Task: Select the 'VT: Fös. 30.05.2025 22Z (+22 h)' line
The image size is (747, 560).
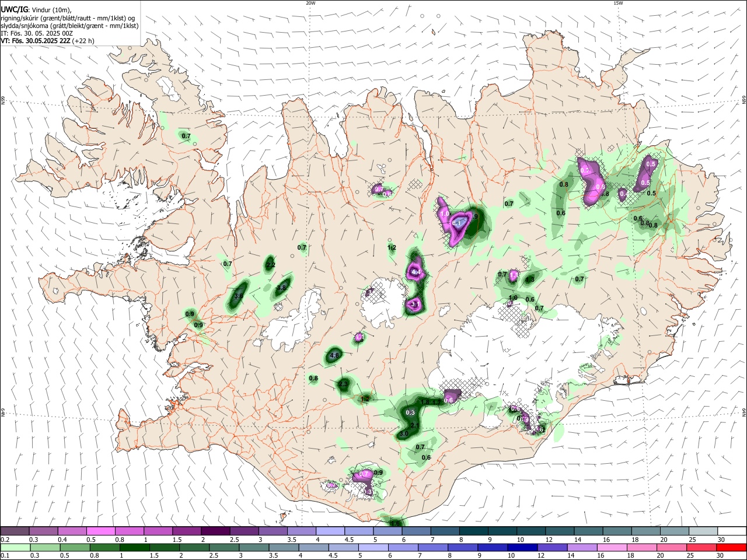Action: [x=47, y=41]
